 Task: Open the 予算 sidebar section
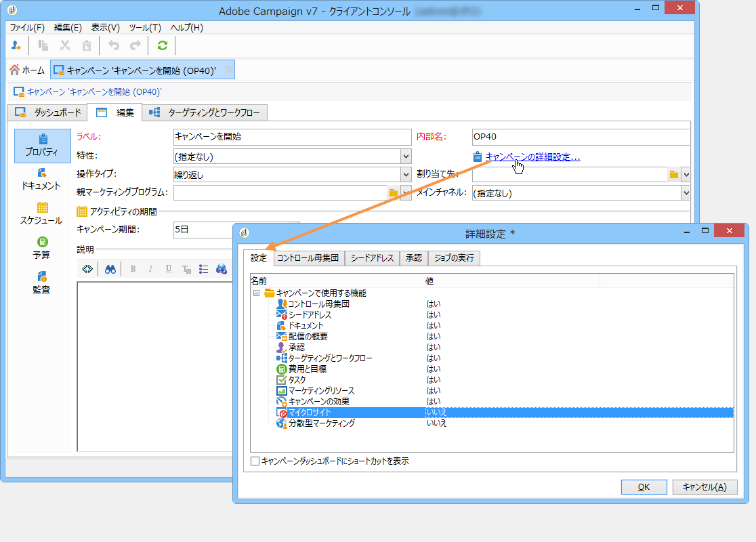tap(41, 249)
